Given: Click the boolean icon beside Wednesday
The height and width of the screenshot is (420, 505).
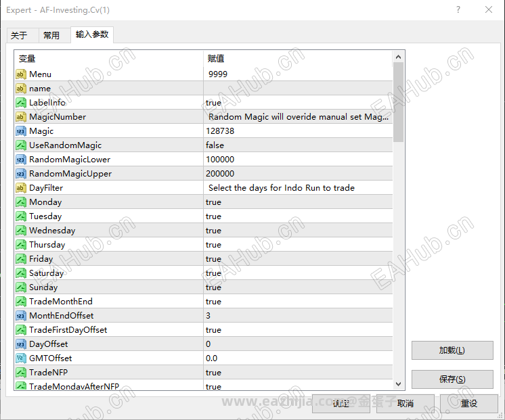Looking at the screenshot, I should pos(21,231).
